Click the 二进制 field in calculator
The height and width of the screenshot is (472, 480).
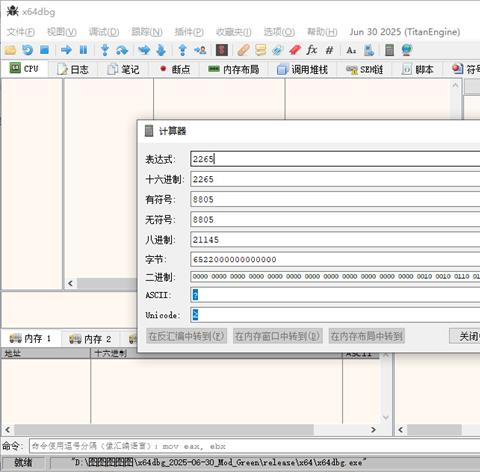(335, 277)
